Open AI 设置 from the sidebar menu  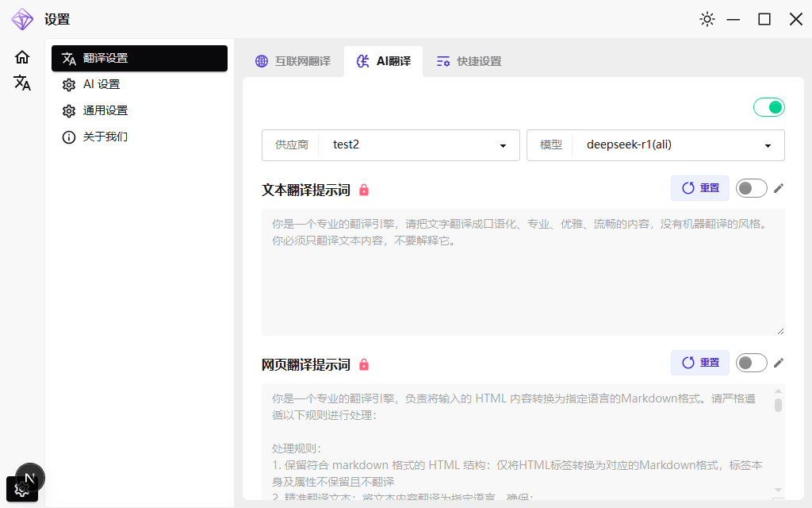click(x=101, y=83)
